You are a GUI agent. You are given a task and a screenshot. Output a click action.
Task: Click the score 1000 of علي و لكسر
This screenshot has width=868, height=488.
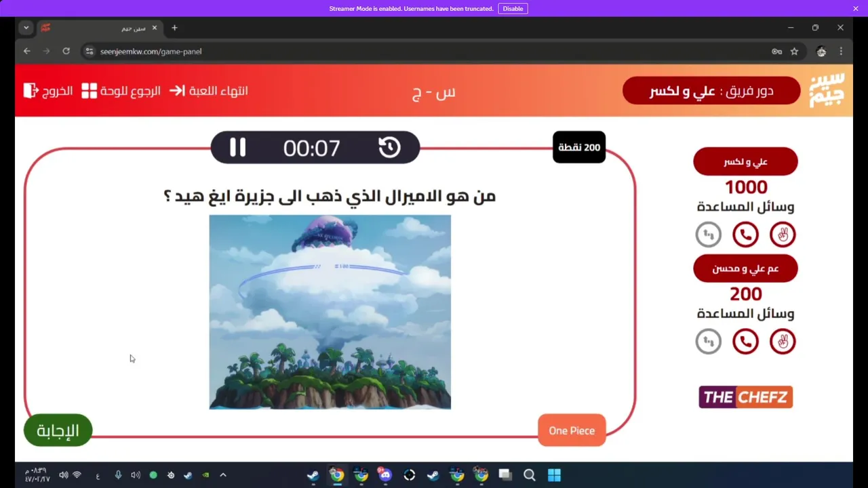point(746,187)
